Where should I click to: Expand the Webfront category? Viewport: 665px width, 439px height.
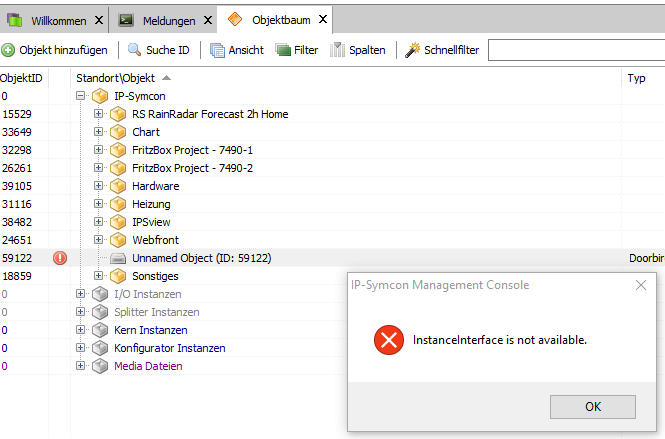tap(98, 240)
